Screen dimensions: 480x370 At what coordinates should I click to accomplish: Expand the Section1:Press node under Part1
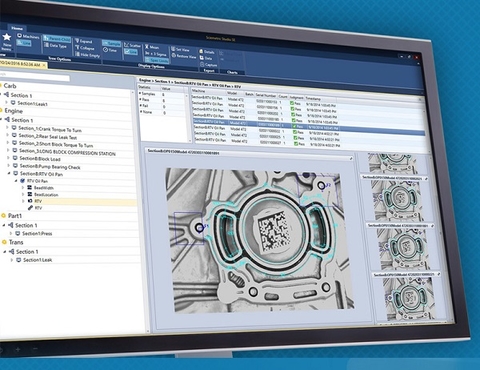coord(11,233)
